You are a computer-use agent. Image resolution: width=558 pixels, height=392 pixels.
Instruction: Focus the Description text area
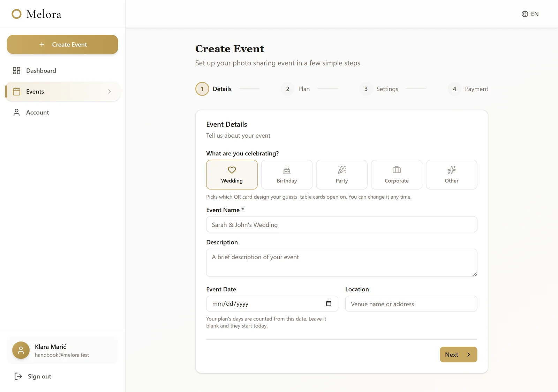342,263
